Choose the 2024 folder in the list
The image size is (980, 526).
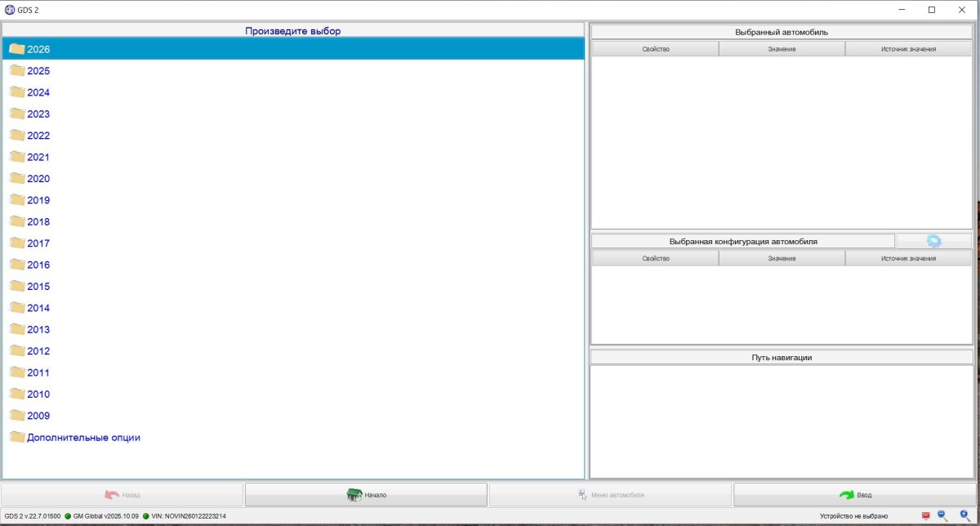pyautogui.click(x=293, y=92)
